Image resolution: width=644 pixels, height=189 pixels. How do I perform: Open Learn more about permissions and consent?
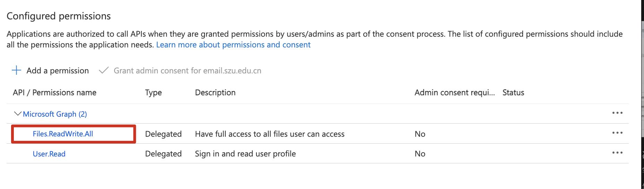[x=233, y=45]
